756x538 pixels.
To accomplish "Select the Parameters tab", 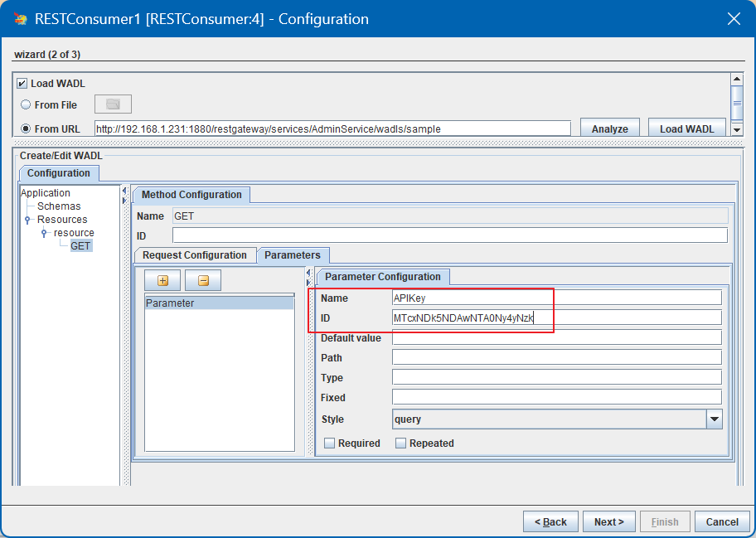I will (293, 255).
